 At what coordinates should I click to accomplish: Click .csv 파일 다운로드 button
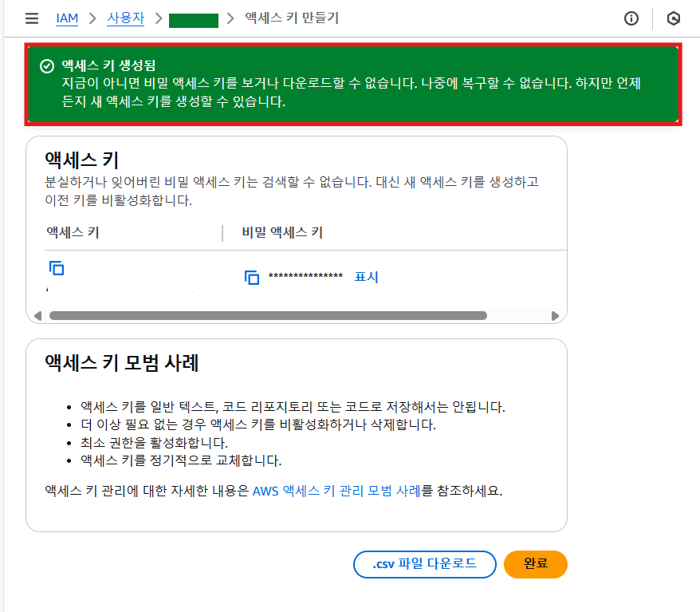pos(425,564)
